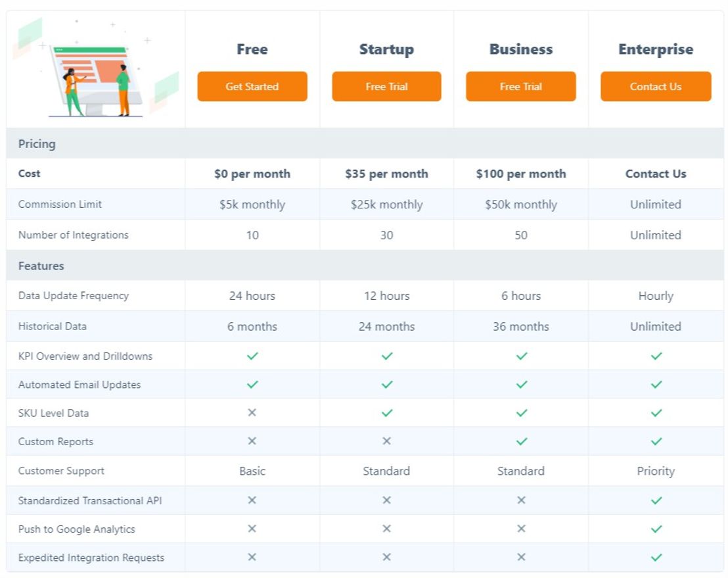Click the Business plan X mark for Push to Google Analytics

tap(521, 528)
